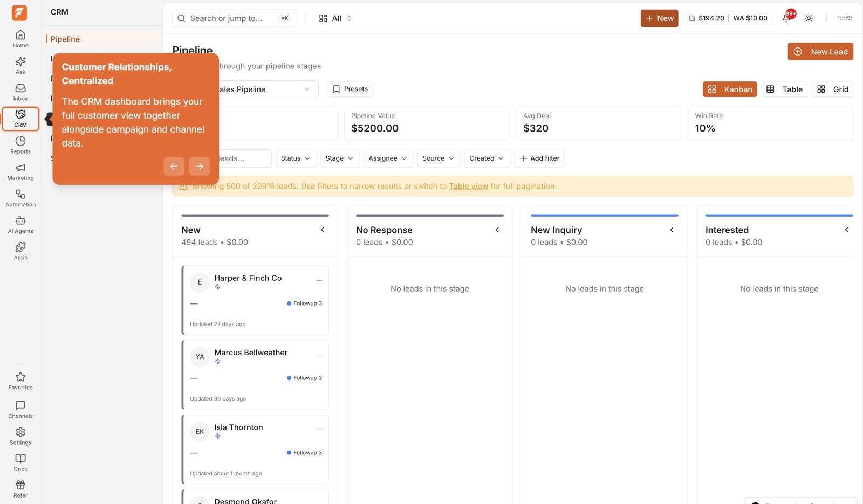Toggle the light/dark theme sun icon
Image resolution: width=863 pixels, height=504 pixels.
[x=809, y=18]
